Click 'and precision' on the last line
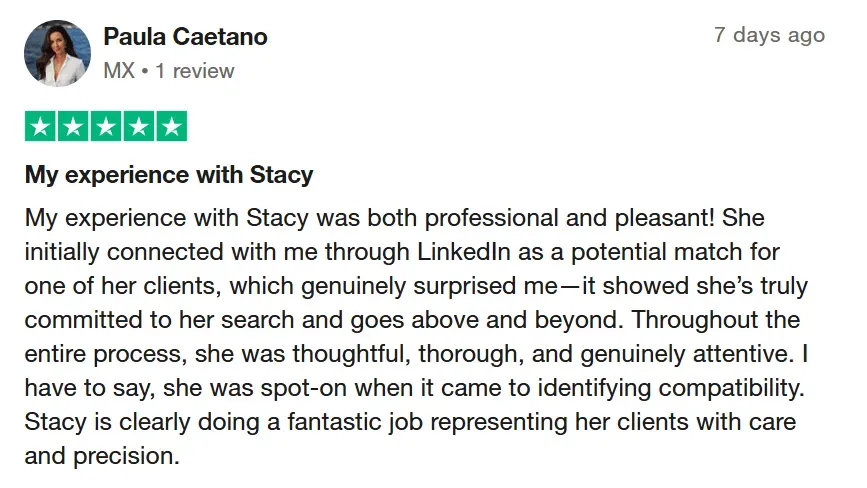867x488 pixels. point(101,457)
